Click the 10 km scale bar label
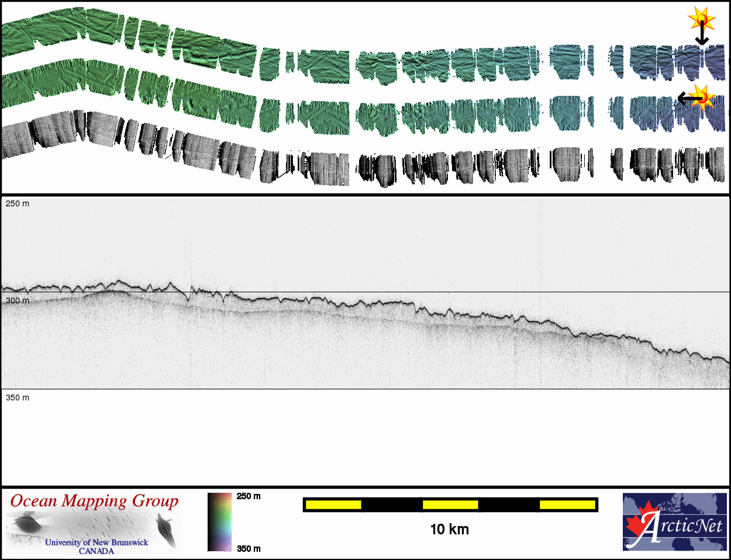The width and height of the screenshot is (731, 560). tap(449, 530)
